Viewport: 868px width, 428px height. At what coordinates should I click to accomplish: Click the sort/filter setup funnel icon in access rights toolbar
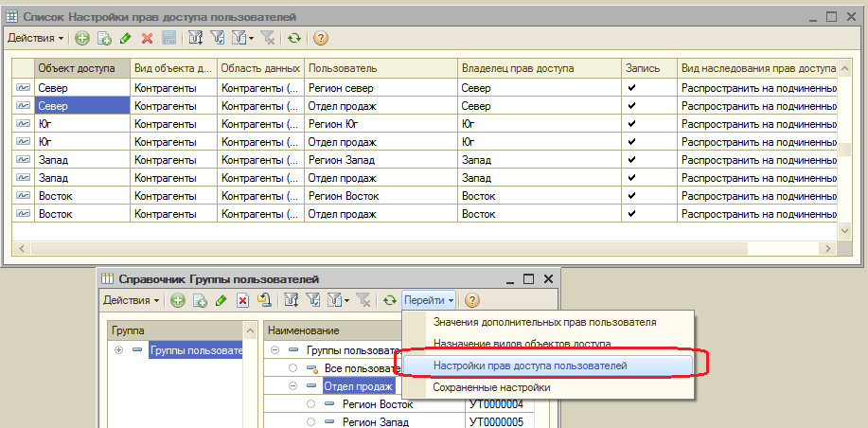pyautogui.click(x=195, y=38)
